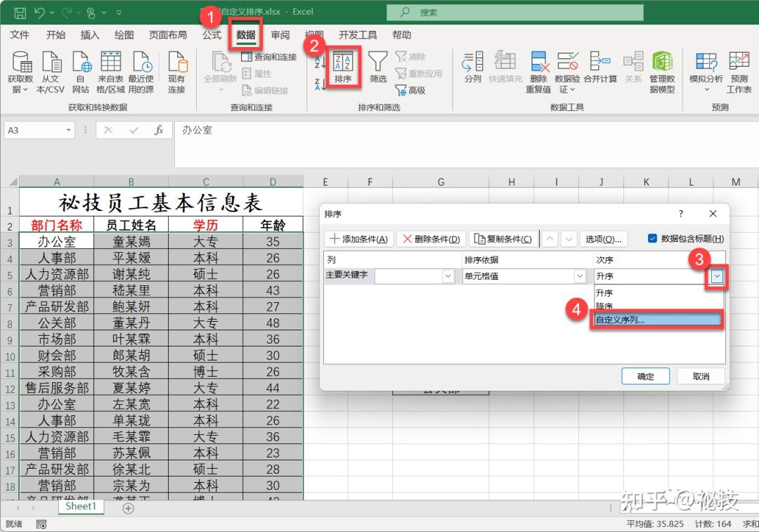
Task: Switch to the 数据 ribbon tab
Action: (246, 35)
